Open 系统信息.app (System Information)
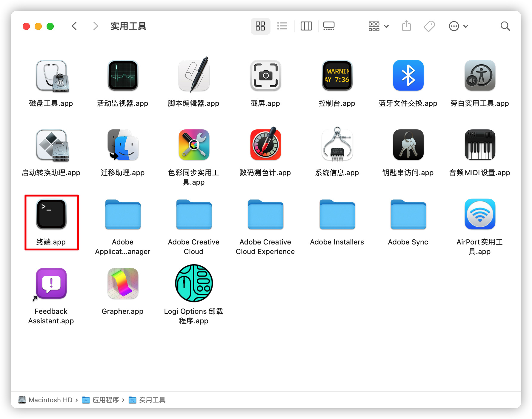Screen dimensions: 532x419 click(x=337, y=145)
